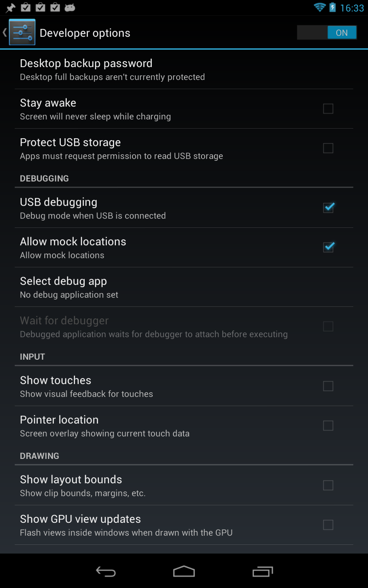Viewport: 368px width, 588px height.
Task: Check the Pointer location checkbox
Action: pos(328,426)
